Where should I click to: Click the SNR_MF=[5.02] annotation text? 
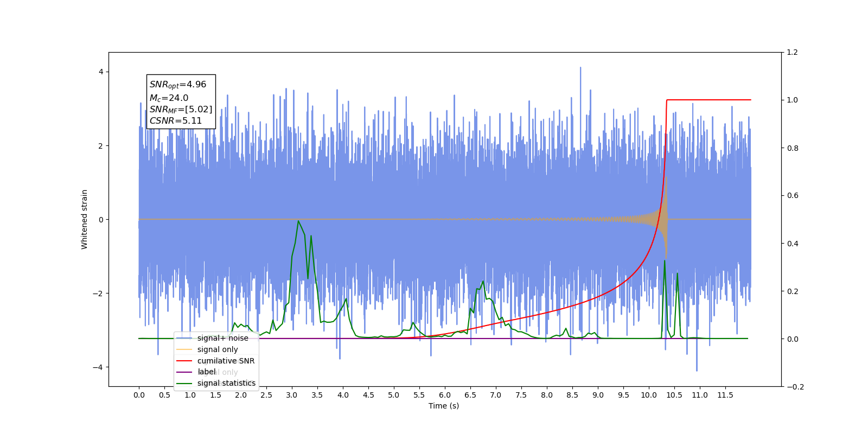(x=181, y=110)
